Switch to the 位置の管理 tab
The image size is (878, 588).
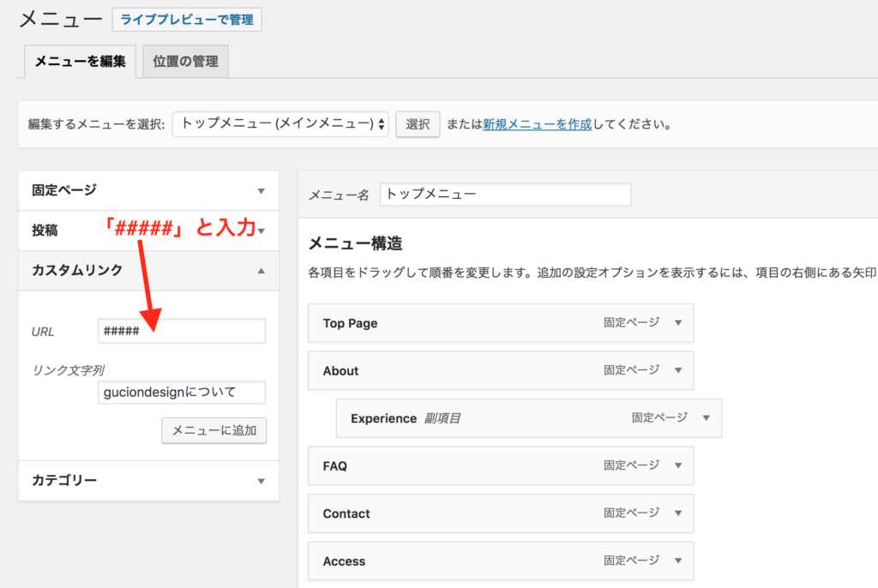[185, 62]
